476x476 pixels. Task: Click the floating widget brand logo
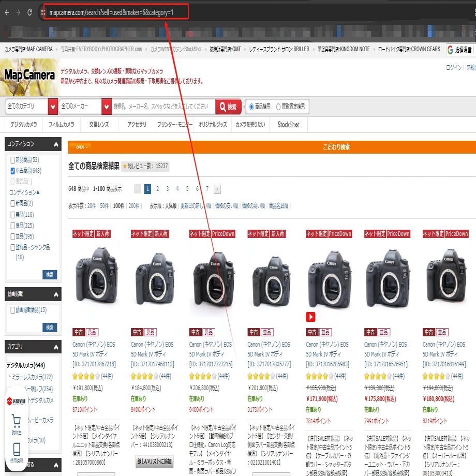17,401
